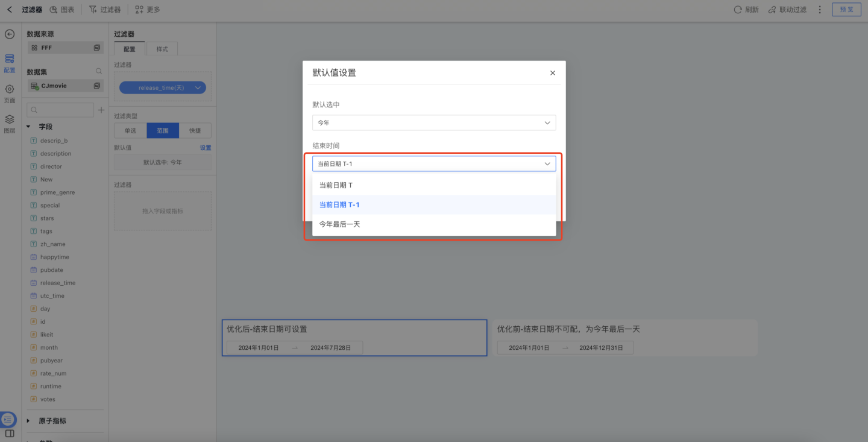Select the 页面 sidebar icon
Image resolution: width=868 pixels, height=442 pixels.
[x=10, y=93]
